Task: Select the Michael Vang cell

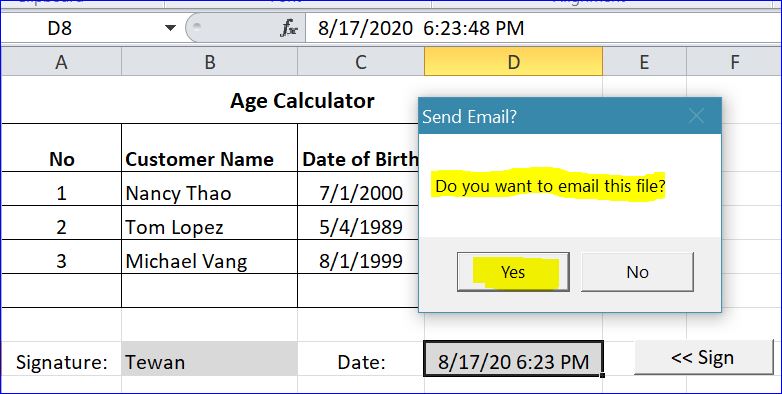Action: point(209,261)
